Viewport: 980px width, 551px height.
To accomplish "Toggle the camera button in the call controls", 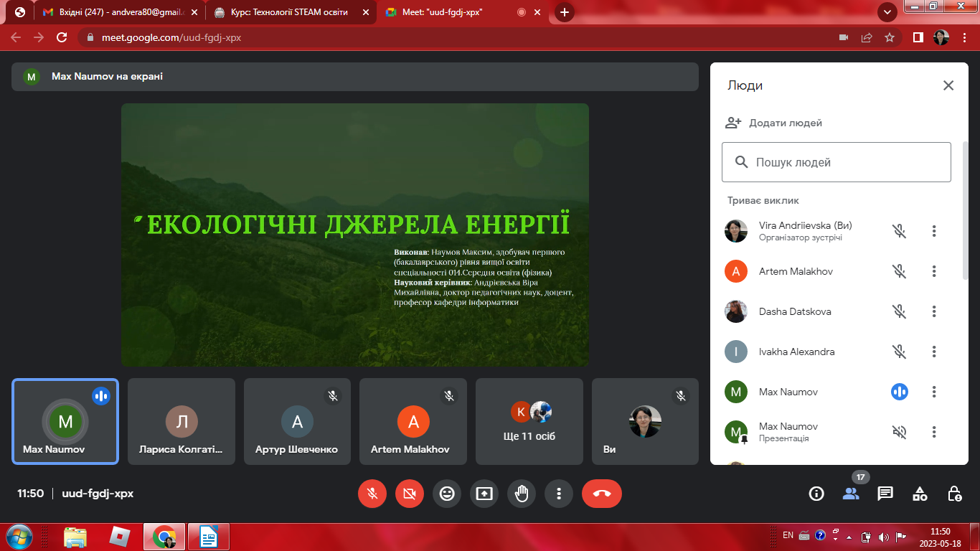I will [x=410, y=494].
